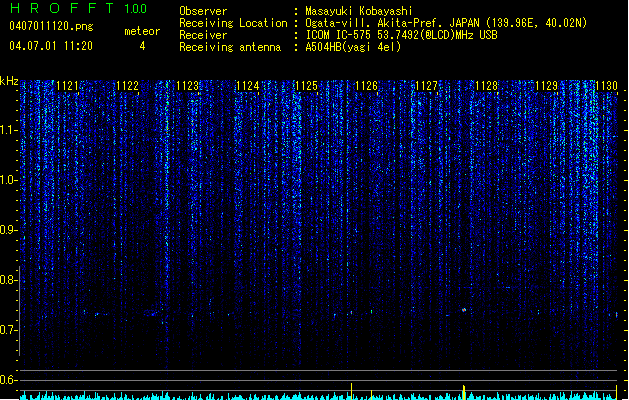Click the 1127 time marker
Image resolution: width=629 pixels, height=400 pixels.
426,86
